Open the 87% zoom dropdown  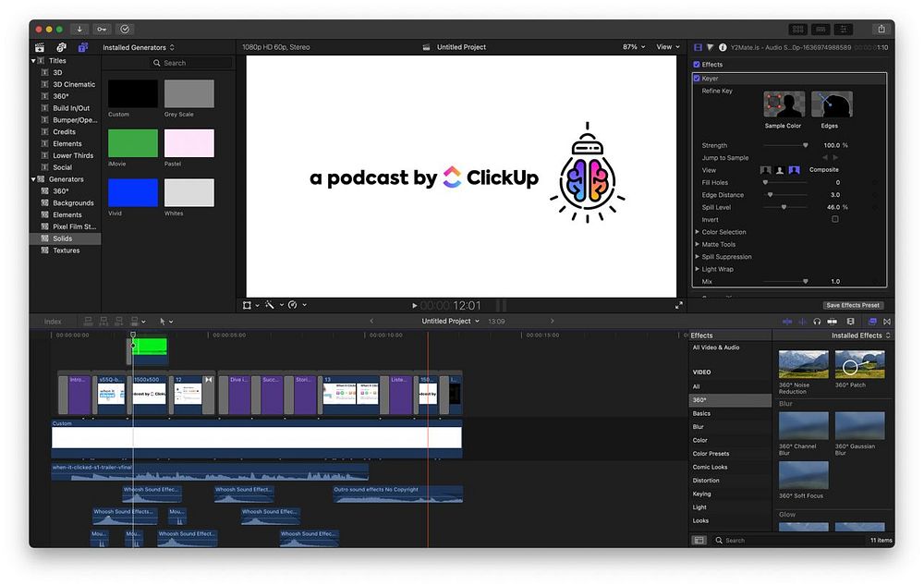[634, 47]
